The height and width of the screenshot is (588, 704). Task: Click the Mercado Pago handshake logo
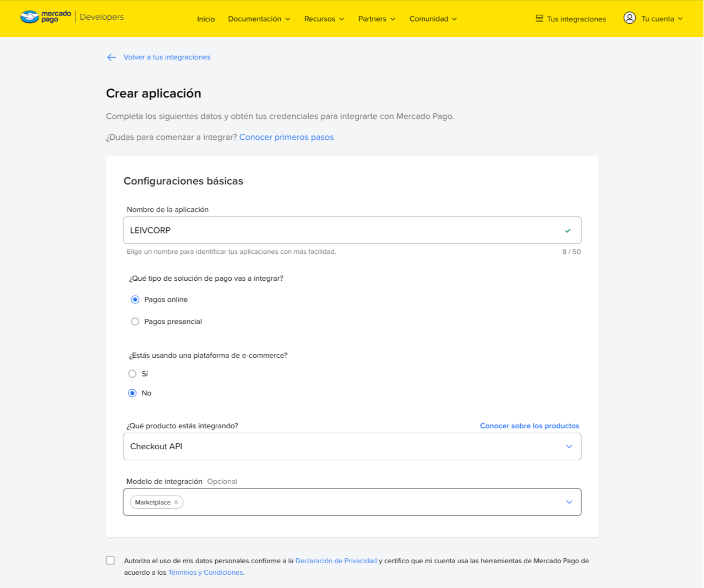30,17
